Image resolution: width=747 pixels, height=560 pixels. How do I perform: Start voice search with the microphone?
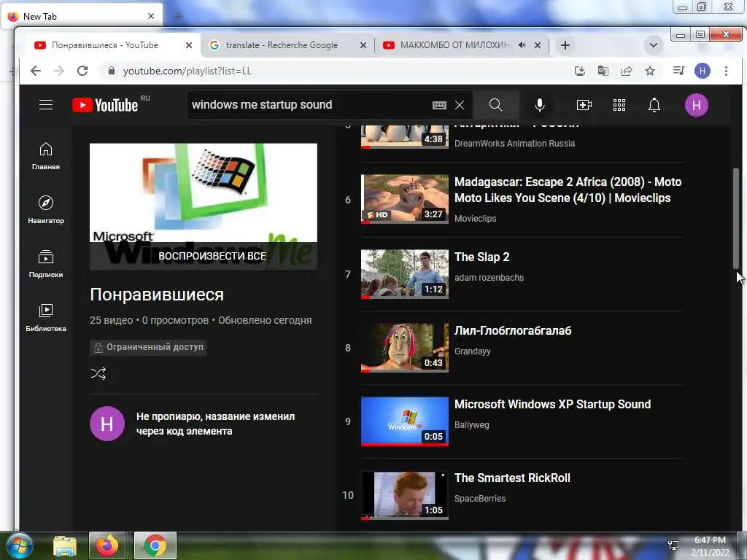(x=539, y=105)
